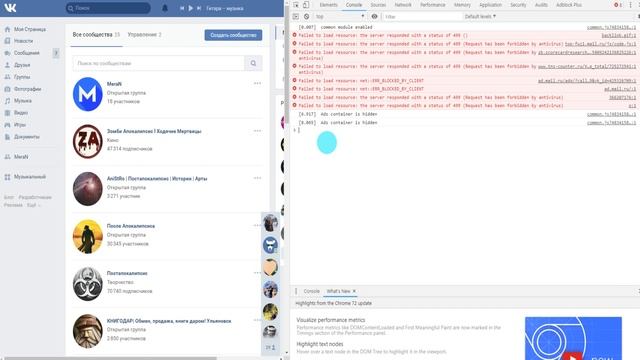The width and height of the screenshot is (640, 360).
Task: Open the MeraN shortcut in the sidebar
Action: pos(21,157)
